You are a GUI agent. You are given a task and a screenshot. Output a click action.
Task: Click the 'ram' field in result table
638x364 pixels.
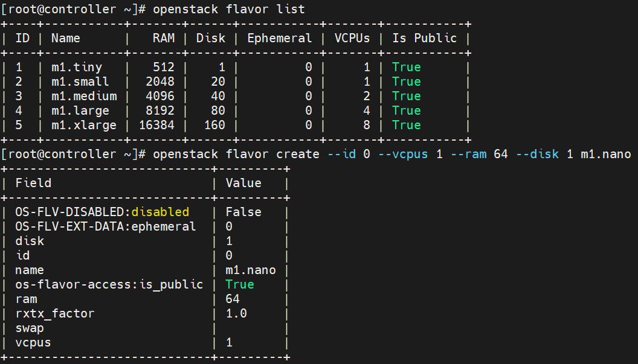(x=26, y=299)
